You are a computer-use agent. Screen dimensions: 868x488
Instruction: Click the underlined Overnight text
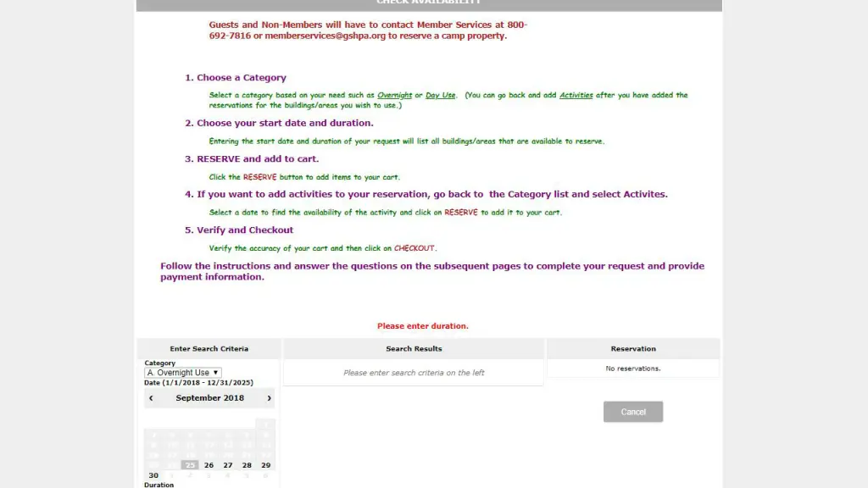coord(395,95)
